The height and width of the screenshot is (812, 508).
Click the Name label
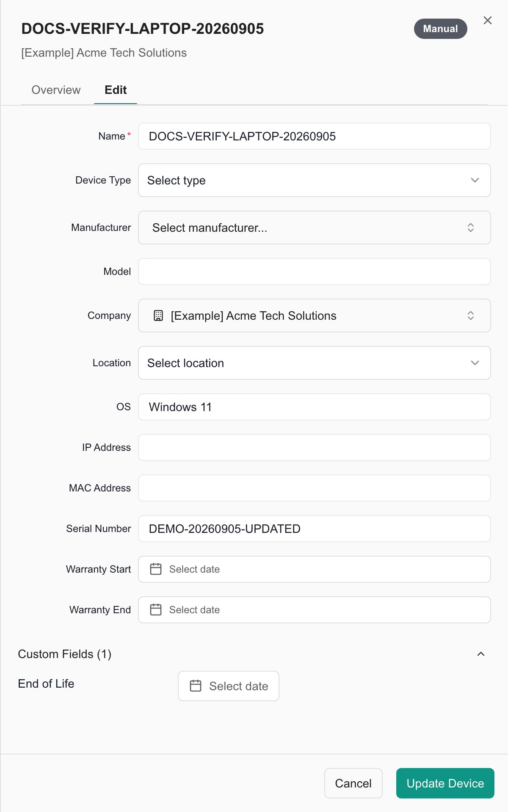click(x=112, y=136)
